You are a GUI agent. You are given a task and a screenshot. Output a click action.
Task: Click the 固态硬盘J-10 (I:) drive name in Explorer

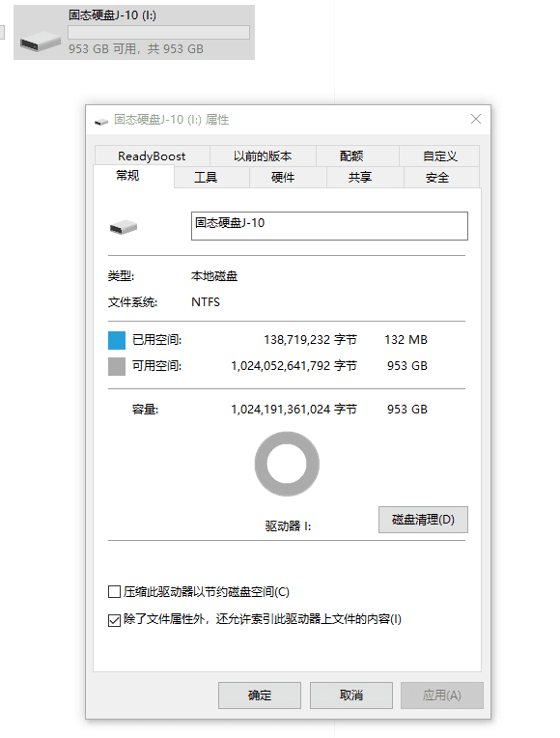coord(112,15)
